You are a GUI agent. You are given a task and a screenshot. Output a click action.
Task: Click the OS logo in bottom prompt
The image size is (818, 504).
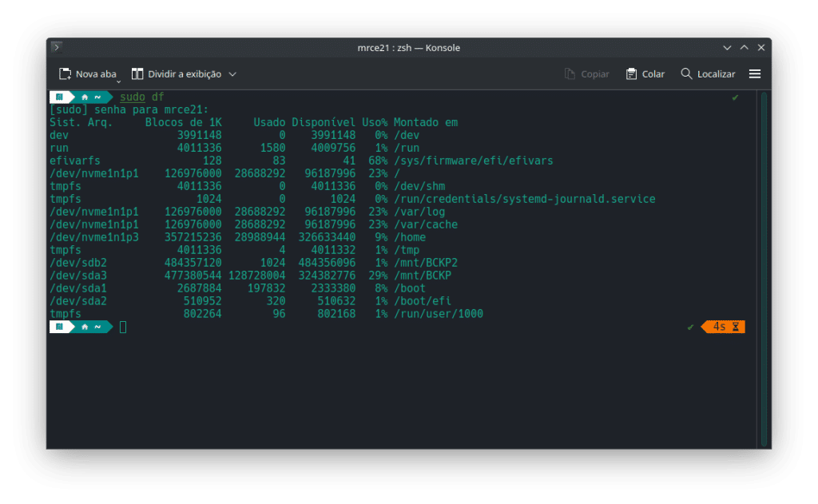[59, 327]
